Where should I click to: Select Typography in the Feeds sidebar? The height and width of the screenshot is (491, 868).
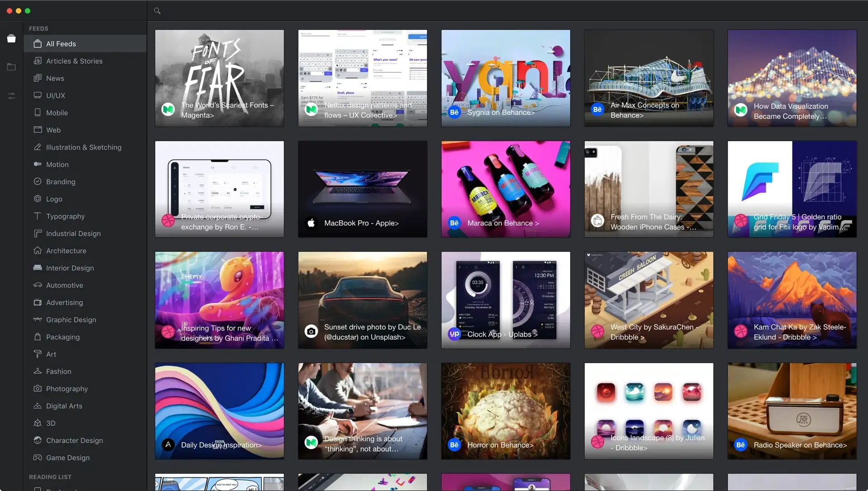click(65, 216)
